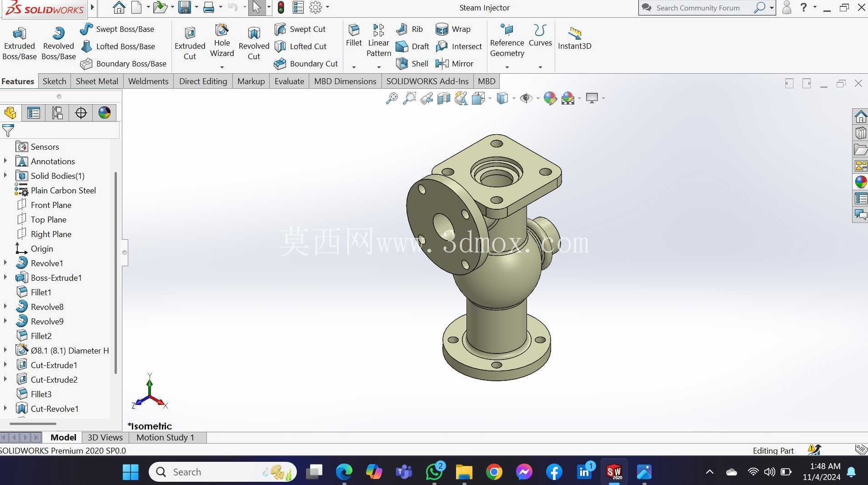The height and width of the screenshot is (485, 868).
Task: Select the Intersect tool
Action: click(x=459, y=46)
